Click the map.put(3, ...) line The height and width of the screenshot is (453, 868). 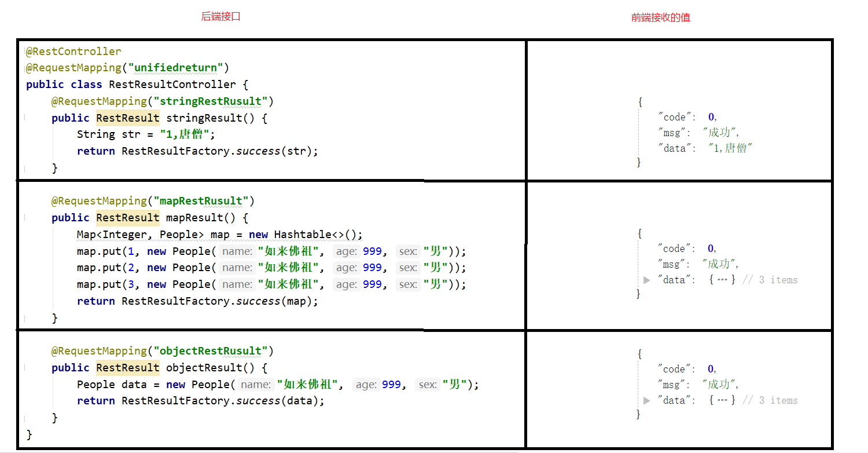tap(271, 284)
